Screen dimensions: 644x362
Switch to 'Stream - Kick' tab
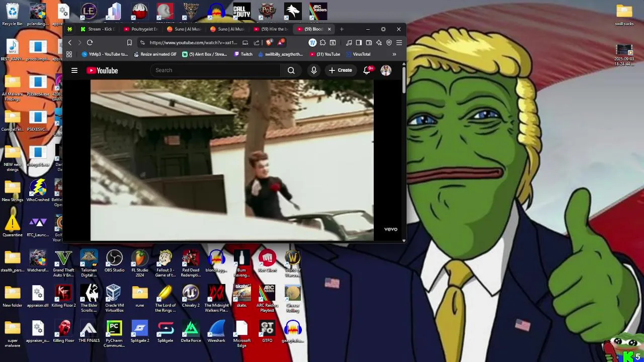(x=98, y=29)
